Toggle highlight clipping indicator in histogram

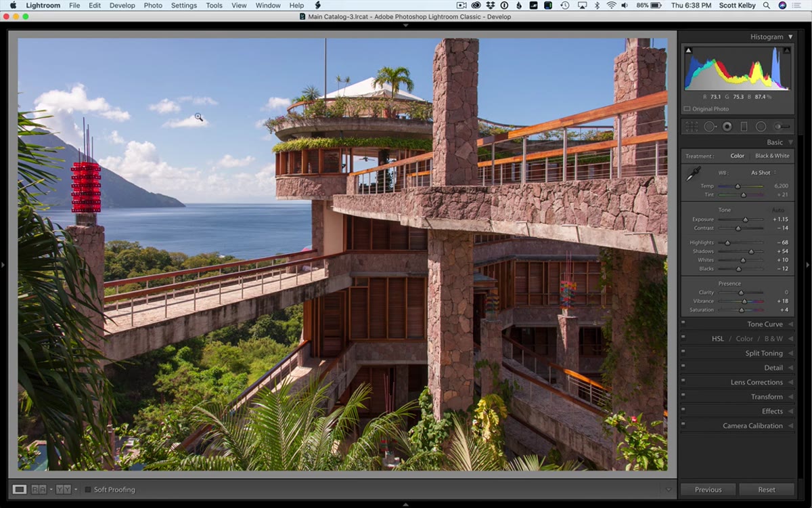[787, 51]
